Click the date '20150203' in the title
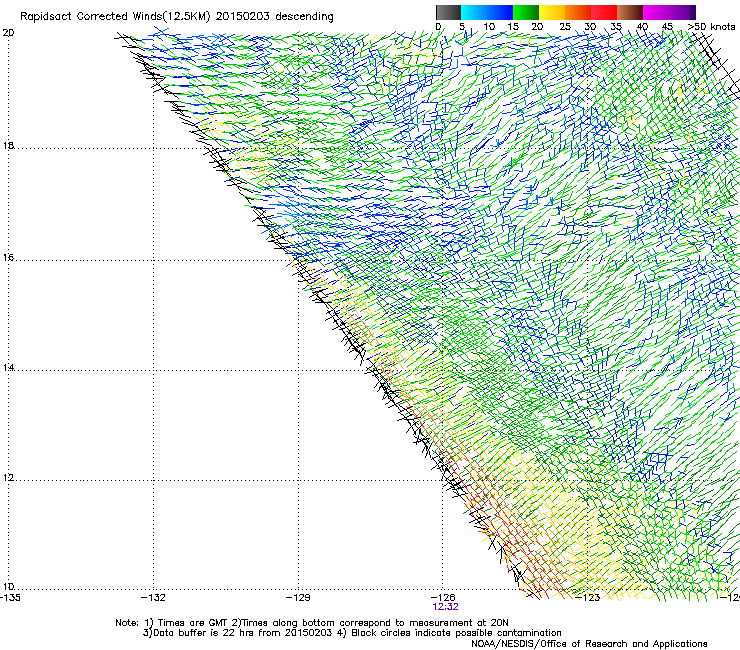The image size is (740, 650). tap(243, 16)
